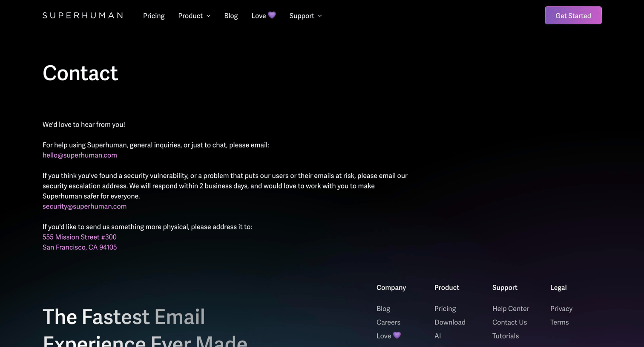This screenshot has width=644, height=347.
Task: Click the SUPERHUMAN logo in the header
Action: (x=83, y=15)
